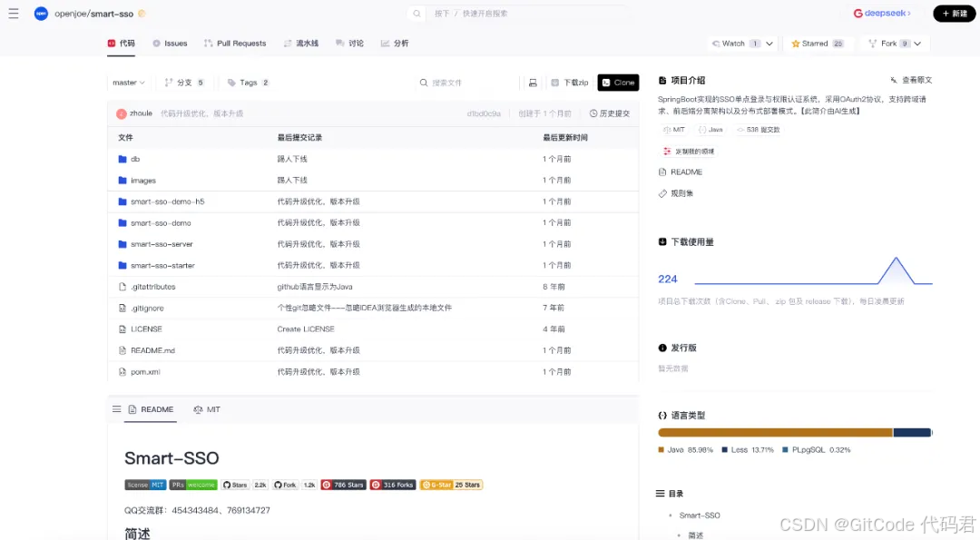Open zhoule's user avatar

(122, 113)
